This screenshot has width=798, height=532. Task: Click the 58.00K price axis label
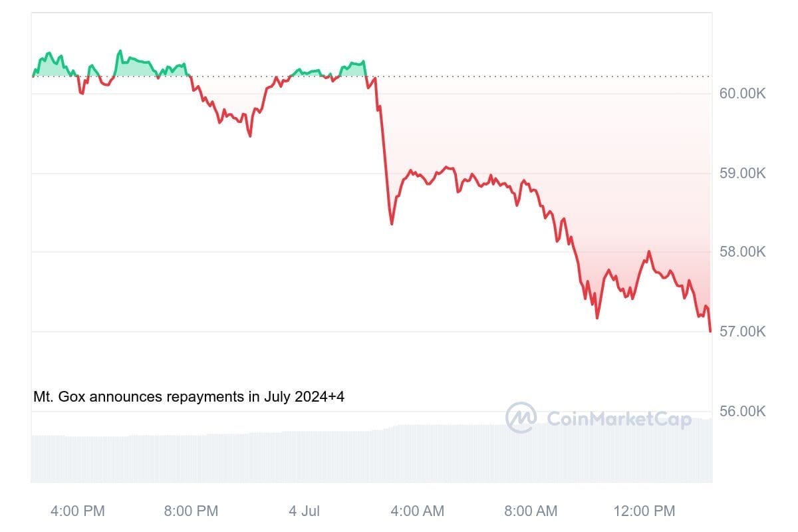coord(742,252)
